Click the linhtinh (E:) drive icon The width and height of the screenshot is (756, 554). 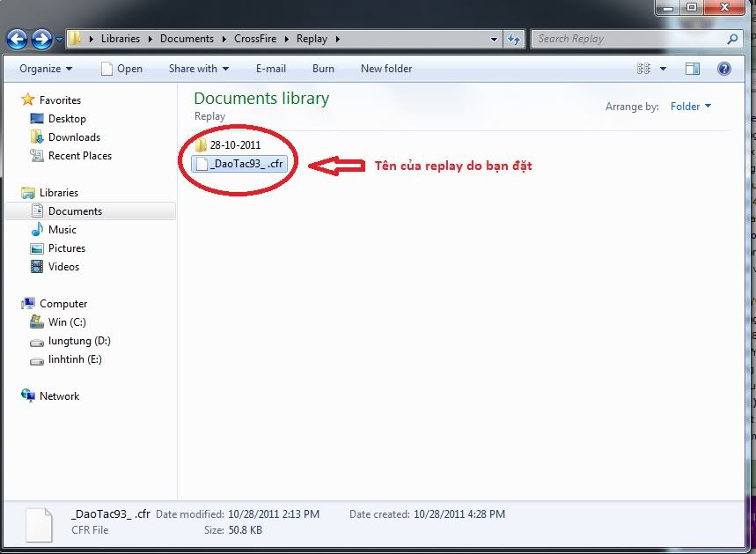coord(37,361)
